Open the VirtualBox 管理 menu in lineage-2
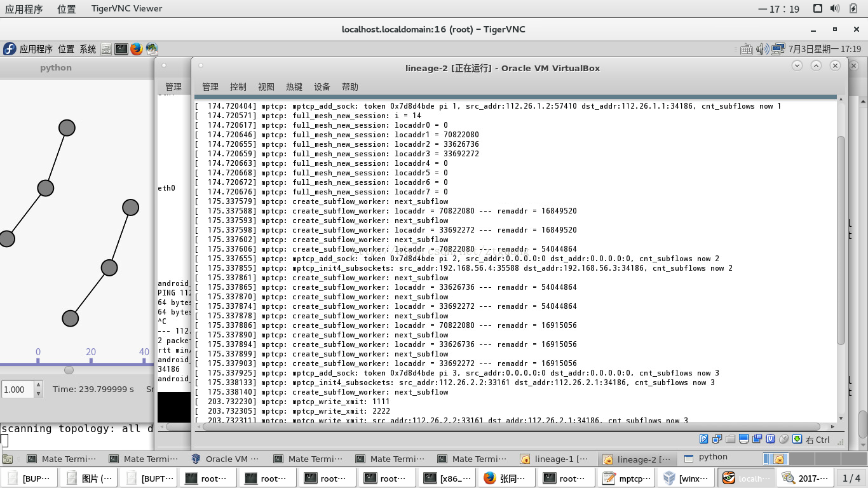The width and height of the screenshot is (868, 488). coord(210,87)
